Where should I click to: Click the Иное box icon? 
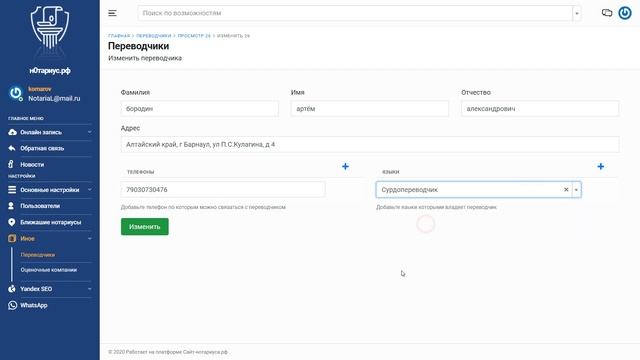[12, 238]
